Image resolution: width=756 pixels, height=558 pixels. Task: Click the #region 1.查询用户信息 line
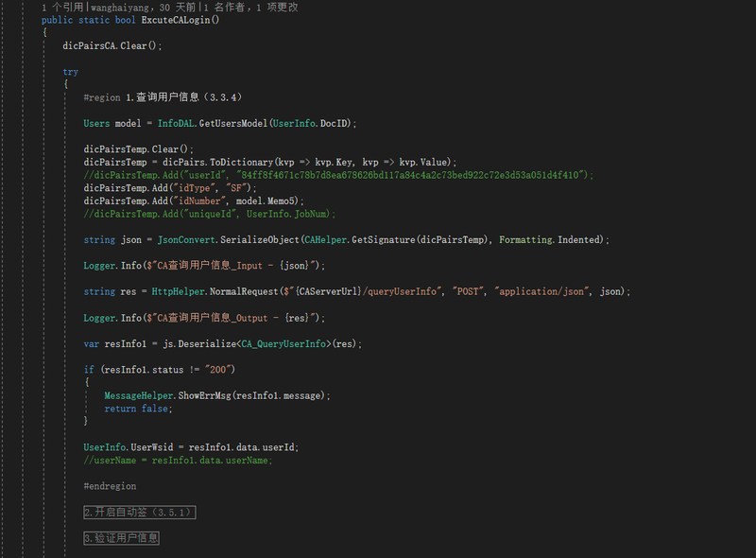163,97
